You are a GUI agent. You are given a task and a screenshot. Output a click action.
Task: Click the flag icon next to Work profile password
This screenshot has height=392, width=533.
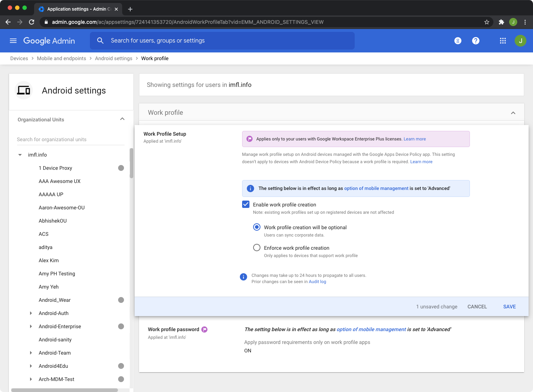point(205,330)
